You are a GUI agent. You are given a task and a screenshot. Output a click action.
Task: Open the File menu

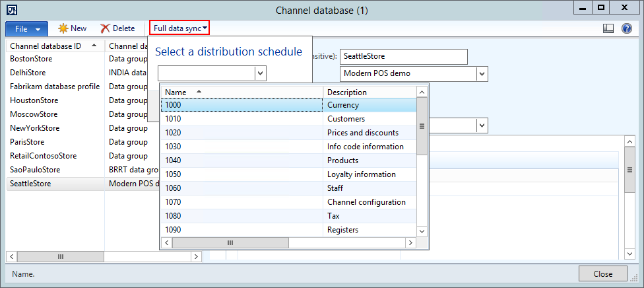click(x=26, y=29)
